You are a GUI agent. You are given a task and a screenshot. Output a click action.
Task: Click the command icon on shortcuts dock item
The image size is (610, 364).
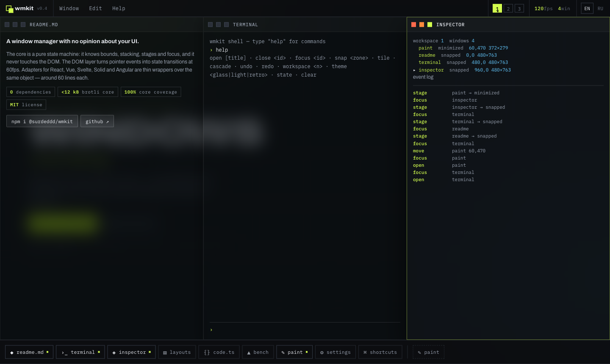point(365,353)
